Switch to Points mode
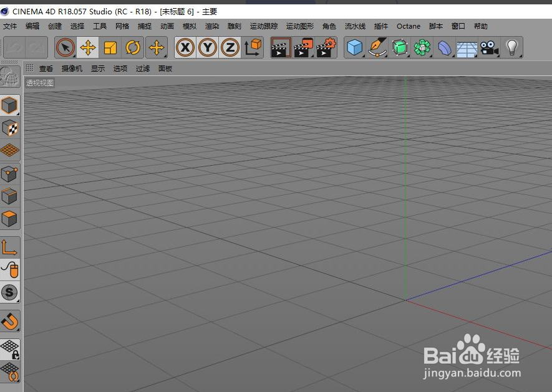Viewport: 552px width, 392px height. 10,173
